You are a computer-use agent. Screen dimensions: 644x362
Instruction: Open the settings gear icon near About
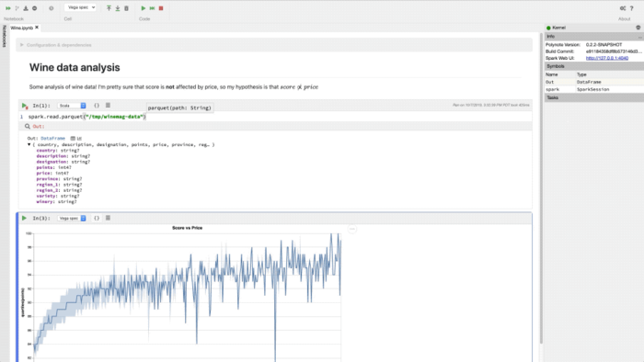[x=623, y=8]
